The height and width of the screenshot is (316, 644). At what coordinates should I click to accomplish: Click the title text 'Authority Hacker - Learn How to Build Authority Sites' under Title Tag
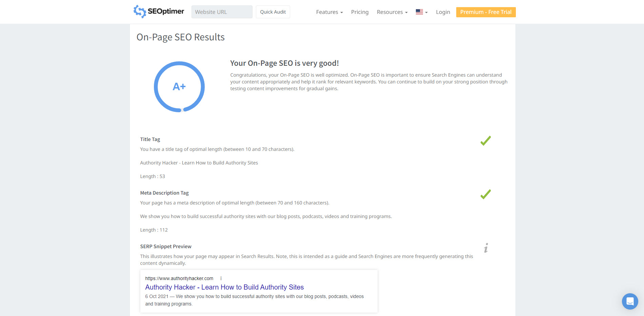click(x=199, y=163)
